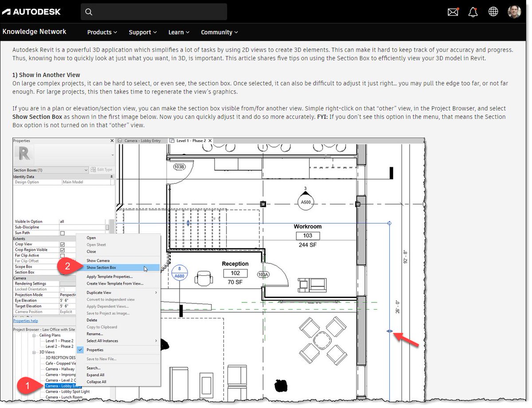
Task: Toggle the Far Clip Active checkbox
Action: pyautogui.click(x=63, y=255)
